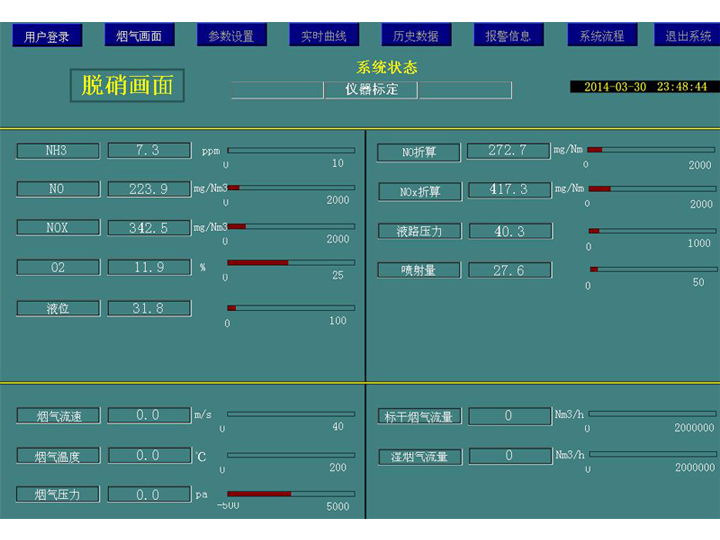Click 烟气压力 value field

coord(149,495)
